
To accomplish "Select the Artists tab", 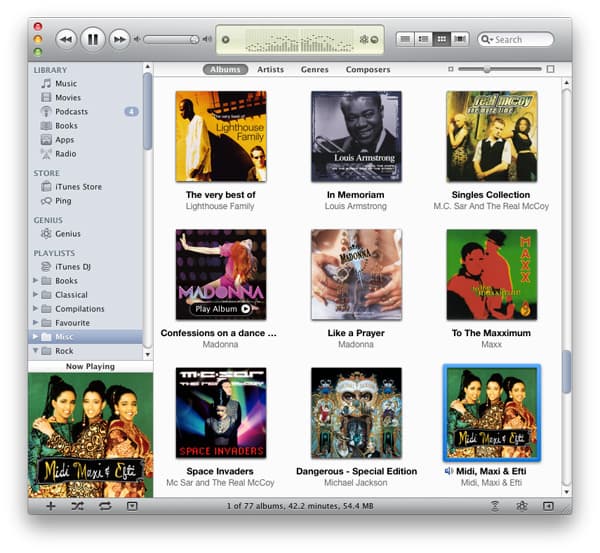I will (x=271, y=70).
